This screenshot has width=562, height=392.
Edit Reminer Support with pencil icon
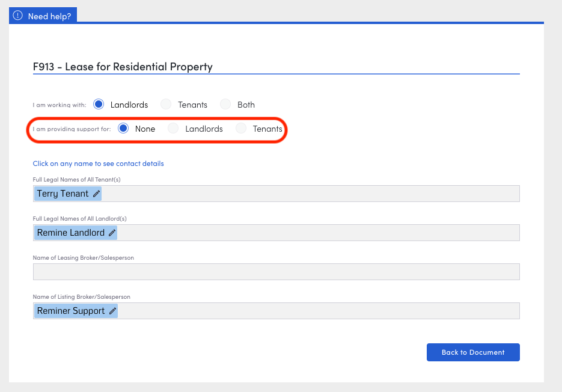pos(112,311)
